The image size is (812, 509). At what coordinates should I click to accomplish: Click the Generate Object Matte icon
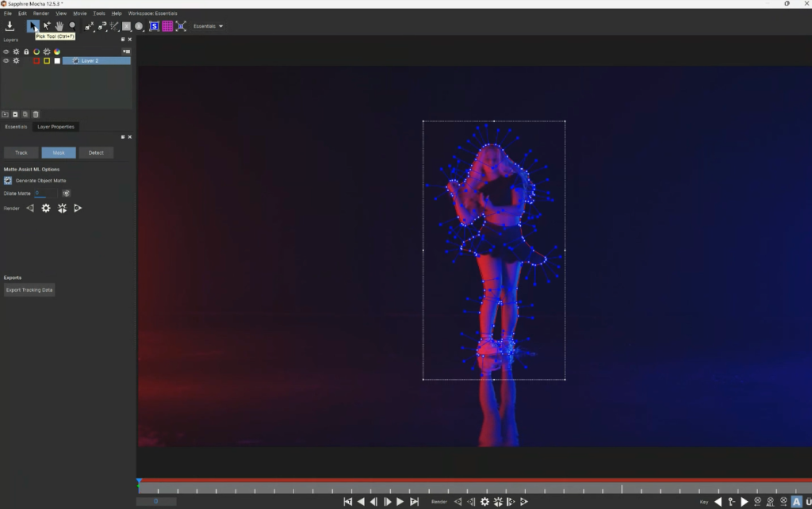8,181
